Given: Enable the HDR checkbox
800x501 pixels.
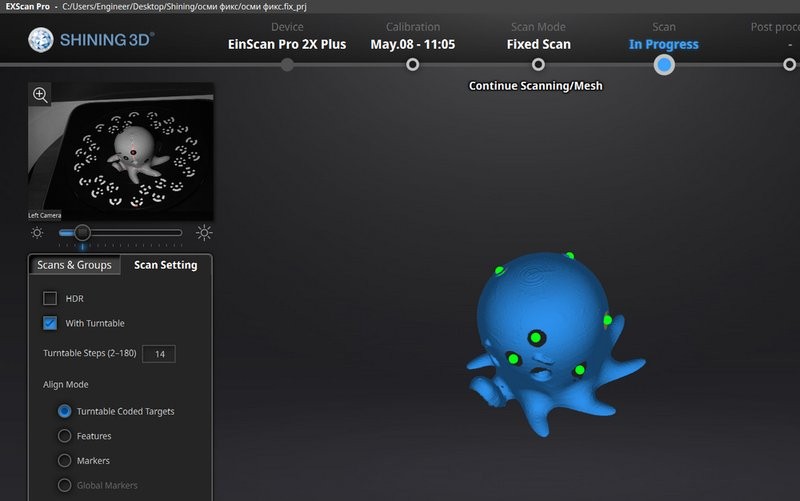Looking at the screenshot, I should click(x=50, y=298).
